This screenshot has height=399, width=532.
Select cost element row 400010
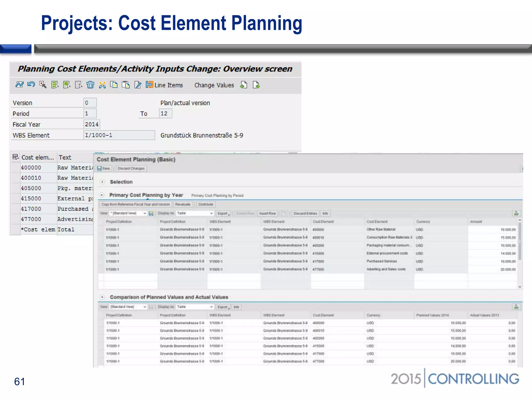pyautogui.click(x=16, y=178)
